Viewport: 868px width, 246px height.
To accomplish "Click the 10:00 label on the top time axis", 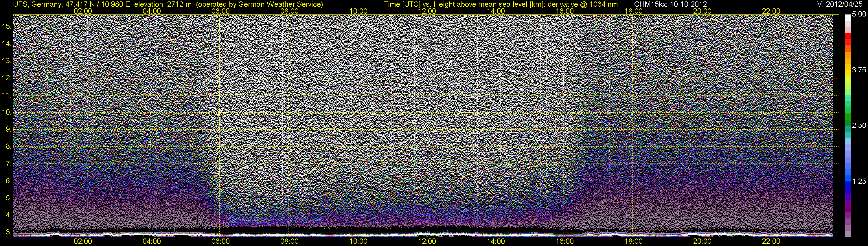I will click(358, 11).
